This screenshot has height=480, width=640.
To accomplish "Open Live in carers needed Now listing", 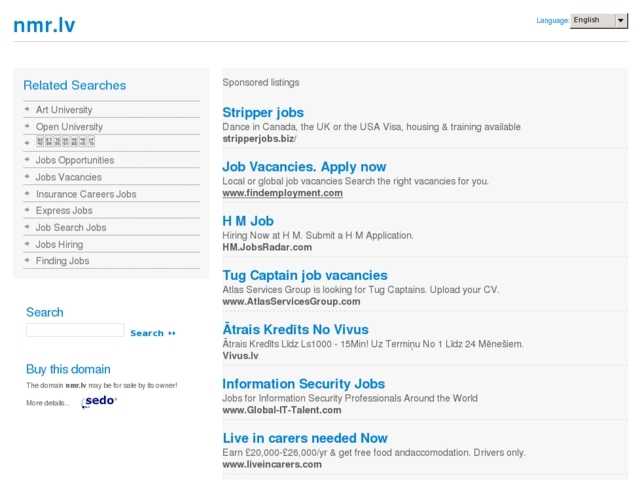I will [x=305, y=438].
